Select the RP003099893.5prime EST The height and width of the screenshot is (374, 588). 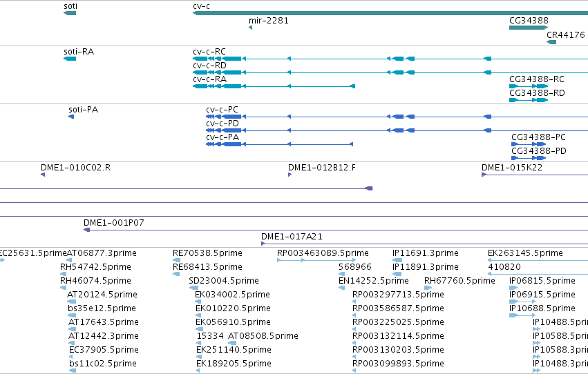tap(354, 371)
